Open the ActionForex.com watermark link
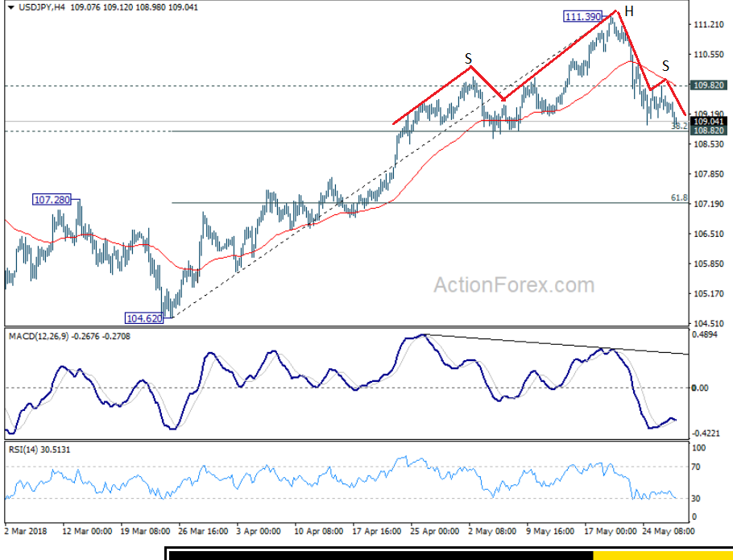This screenshot has height=560, width=733. [x=514, y=285]
